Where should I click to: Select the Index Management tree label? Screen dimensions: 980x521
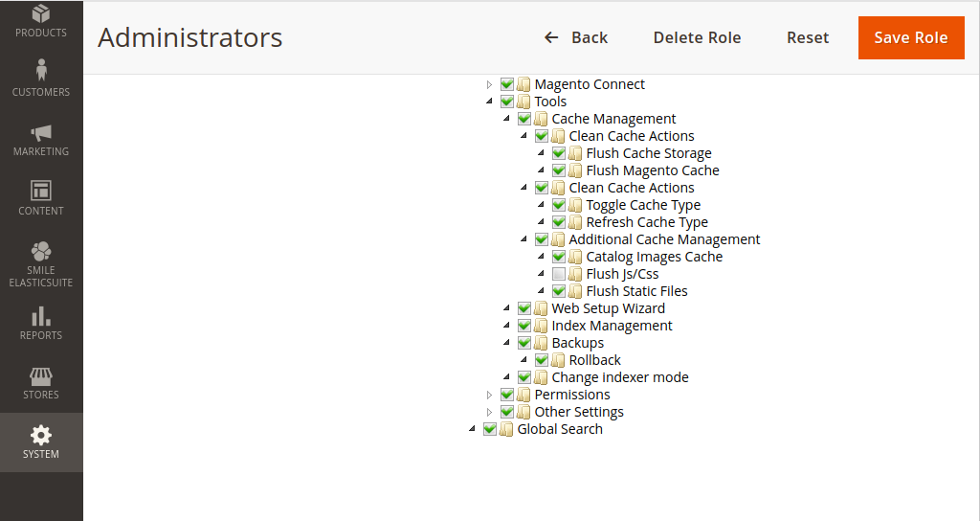pos(612,326)
